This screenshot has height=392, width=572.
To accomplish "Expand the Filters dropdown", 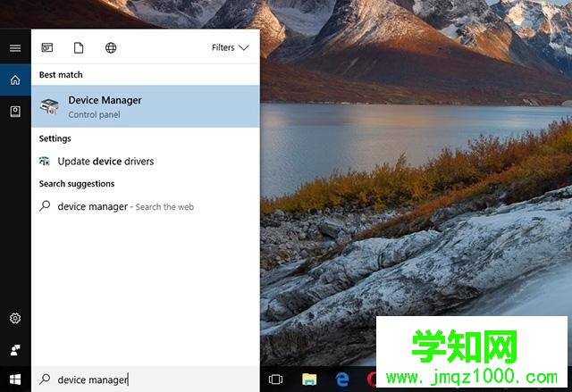I will click(231, 47).
